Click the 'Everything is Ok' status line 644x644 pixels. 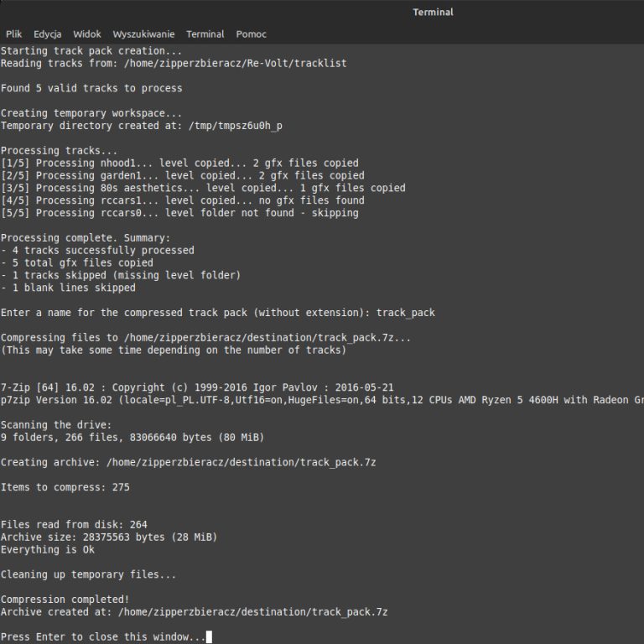point(48,550)
